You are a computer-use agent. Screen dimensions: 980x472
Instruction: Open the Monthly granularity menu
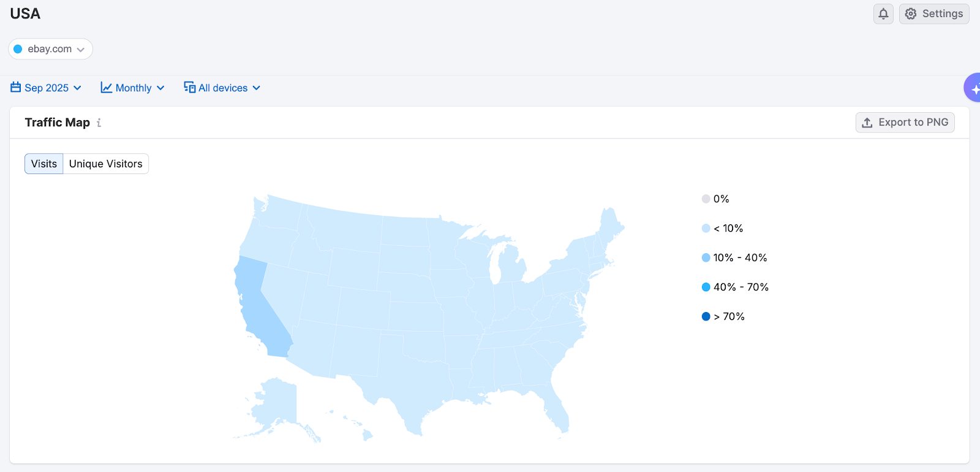(x=133, y=87)
